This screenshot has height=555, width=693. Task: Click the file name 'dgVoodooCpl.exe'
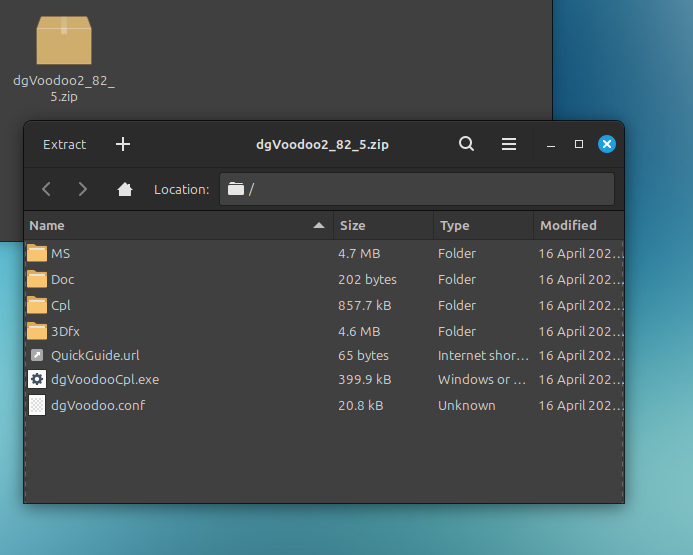tap(105, 380)
